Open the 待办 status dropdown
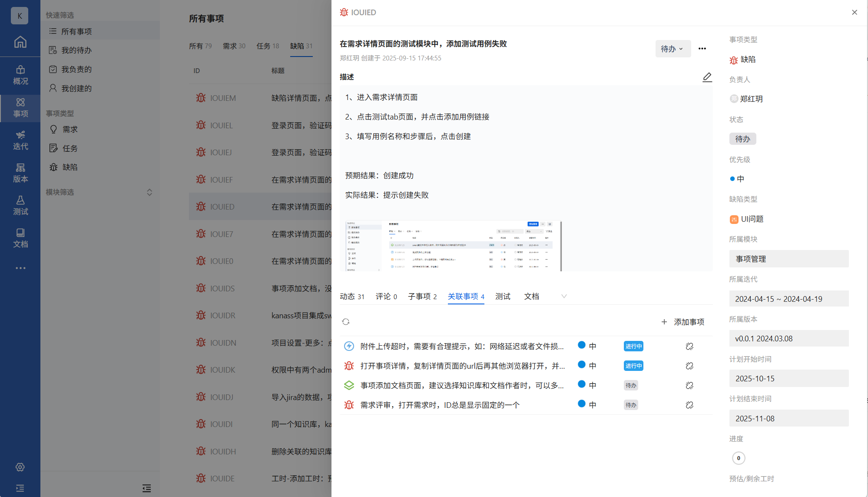The height and width of the screenshot is (497, 868). tap(672, 49)
